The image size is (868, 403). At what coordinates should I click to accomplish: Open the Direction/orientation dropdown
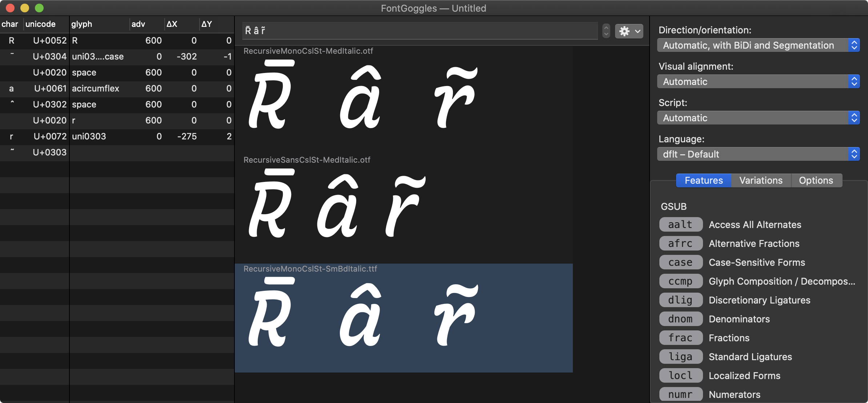point(758,45)
